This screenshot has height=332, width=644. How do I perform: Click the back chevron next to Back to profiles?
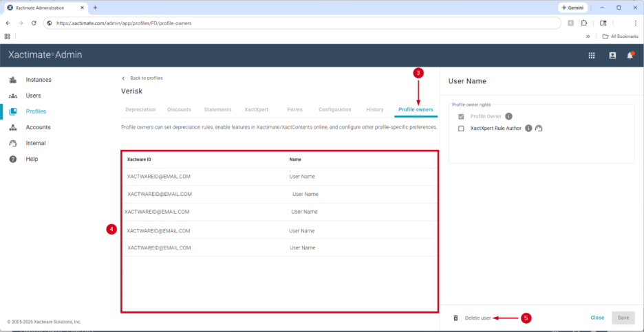click(x=123, y=78)
